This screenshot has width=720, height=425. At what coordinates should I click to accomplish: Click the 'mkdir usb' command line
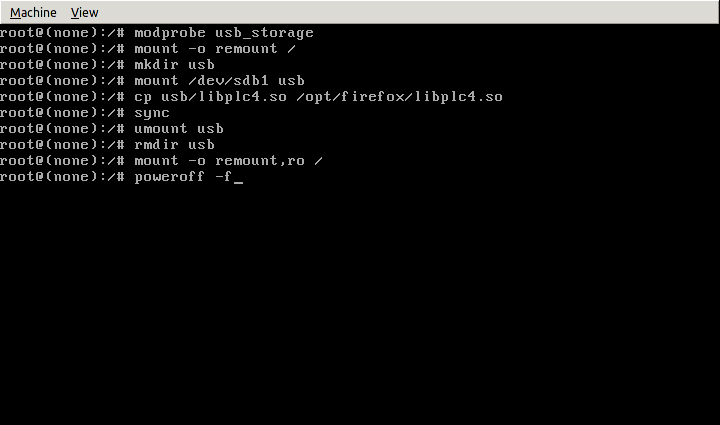174,65
